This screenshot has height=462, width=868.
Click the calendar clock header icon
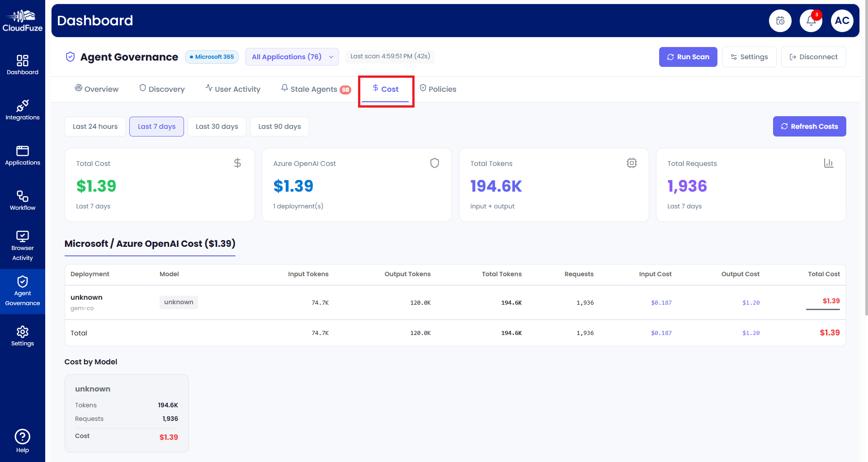780,21
